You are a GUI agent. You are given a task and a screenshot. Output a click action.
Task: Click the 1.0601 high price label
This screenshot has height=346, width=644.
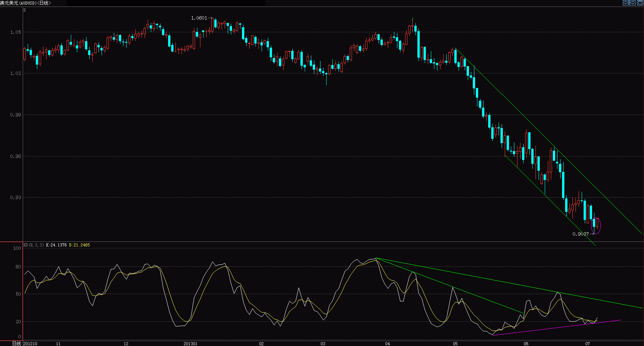point(199,18)
